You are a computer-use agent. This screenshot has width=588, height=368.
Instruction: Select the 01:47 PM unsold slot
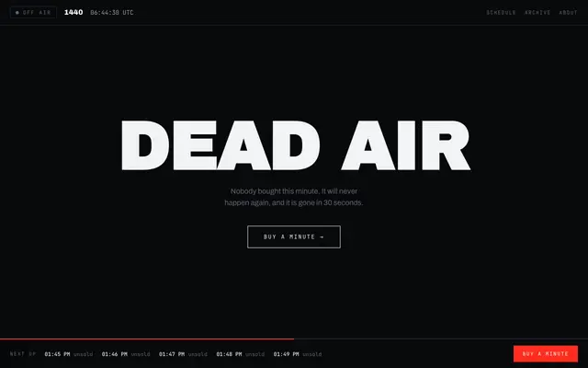tap(183, 354)
